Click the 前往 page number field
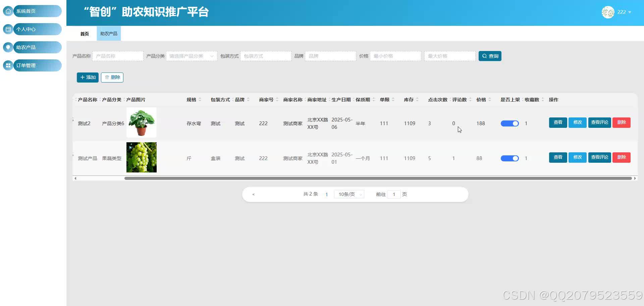644x306 pixels. [x=394, y=194]
